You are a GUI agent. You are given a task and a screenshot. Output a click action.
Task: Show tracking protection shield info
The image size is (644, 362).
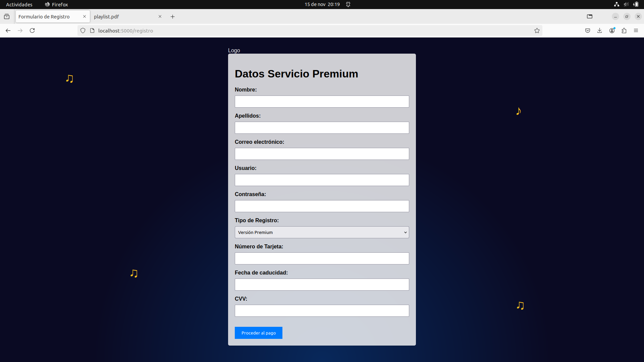point(83,31)
